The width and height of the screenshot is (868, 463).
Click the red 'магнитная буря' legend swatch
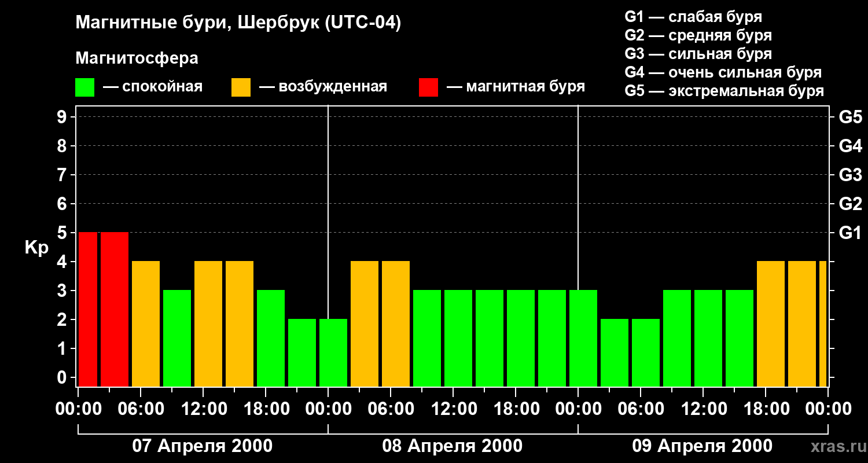428,87
